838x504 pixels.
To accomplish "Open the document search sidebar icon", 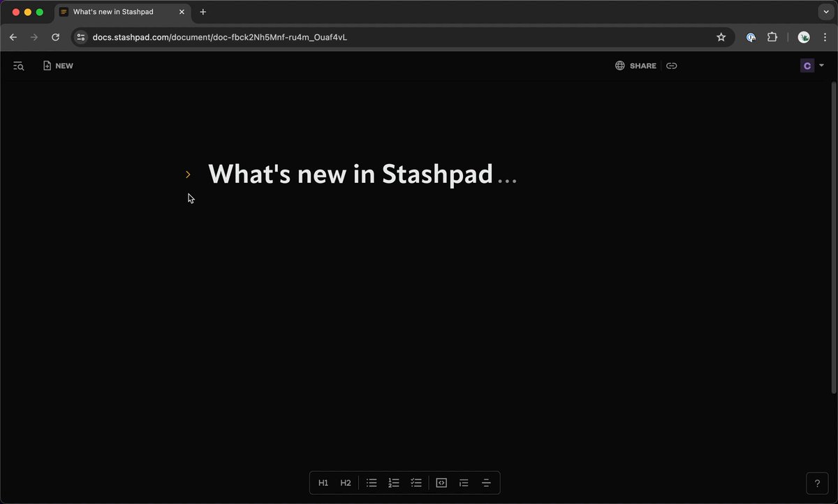I will (x=19, y=66).
